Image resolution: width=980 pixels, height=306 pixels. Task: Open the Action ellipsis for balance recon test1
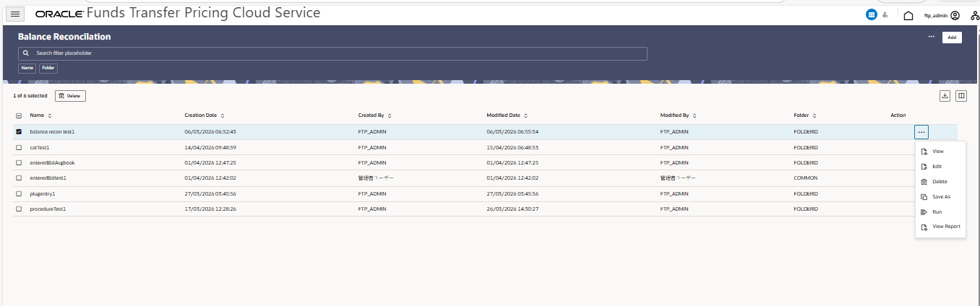click(921, 132)
